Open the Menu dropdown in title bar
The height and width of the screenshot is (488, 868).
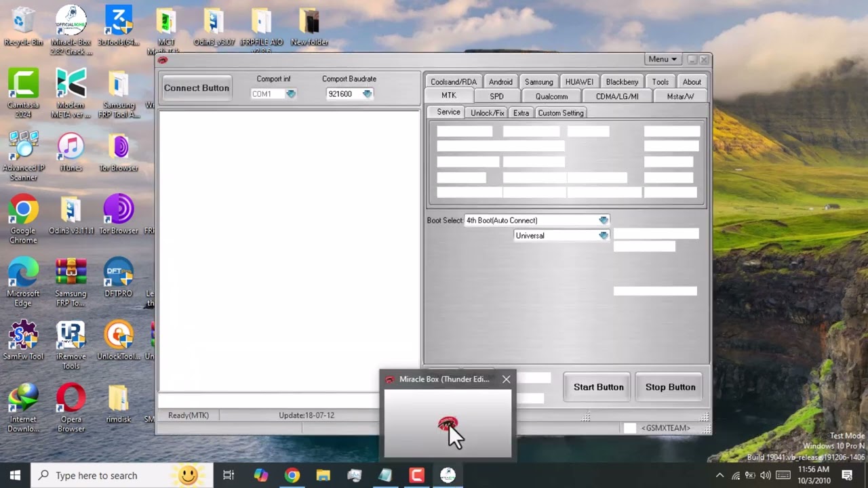[663, 60]
